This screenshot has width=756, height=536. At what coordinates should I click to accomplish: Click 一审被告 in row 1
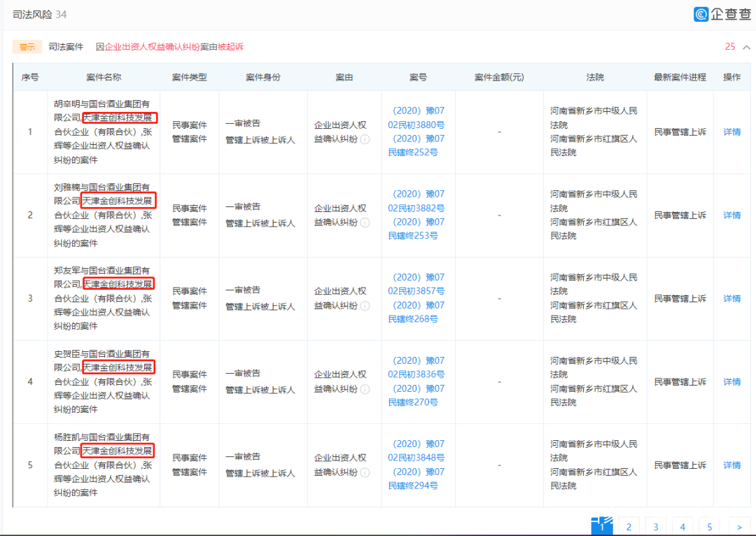tap(243, 123)
